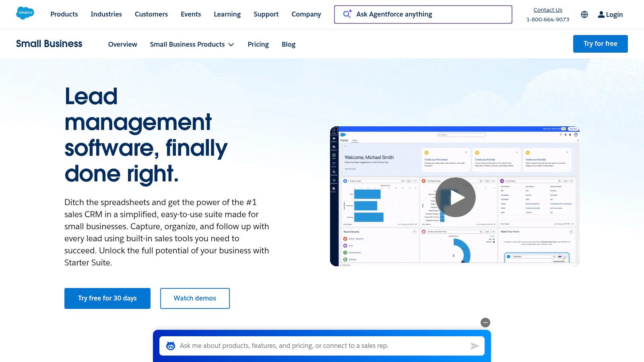Viewport: 644px width, 362px height.
Task: Click the Login person icon
Action: [601, 14]
